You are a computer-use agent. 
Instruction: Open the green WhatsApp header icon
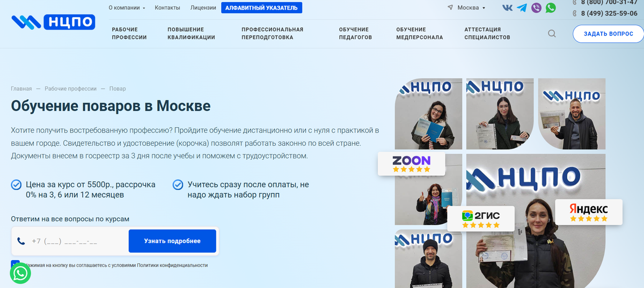point(551,8)
